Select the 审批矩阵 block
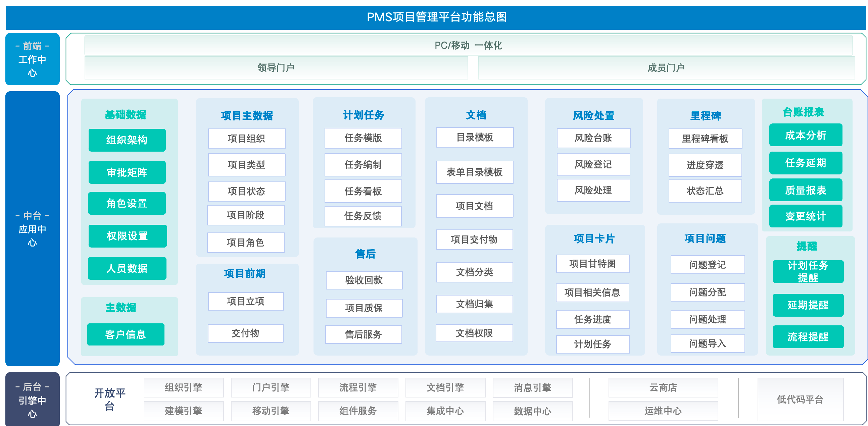Image resolution: width=868 pixels, height=426 pixels. coord(127,172)
